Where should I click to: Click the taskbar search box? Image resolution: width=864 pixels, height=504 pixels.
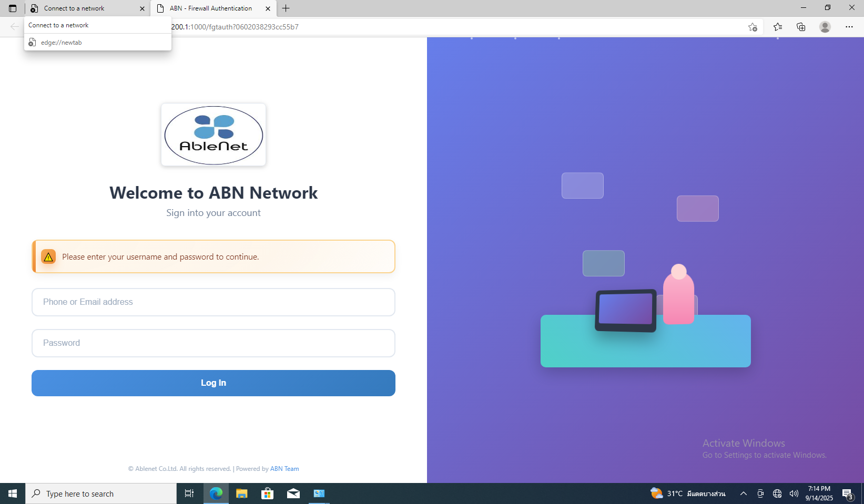[x=101, y=493]
